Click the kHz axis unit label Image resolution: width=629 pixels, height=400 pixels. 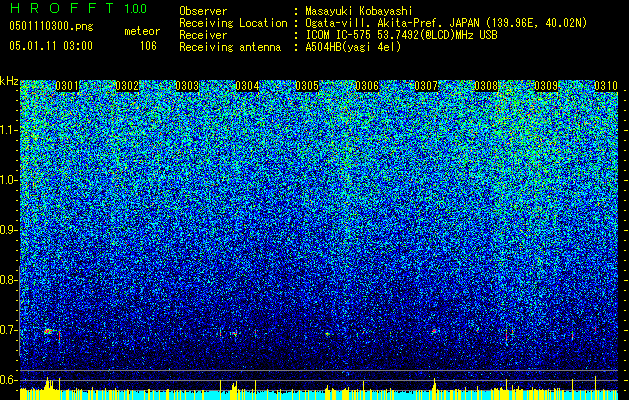(x=9, y=81)
